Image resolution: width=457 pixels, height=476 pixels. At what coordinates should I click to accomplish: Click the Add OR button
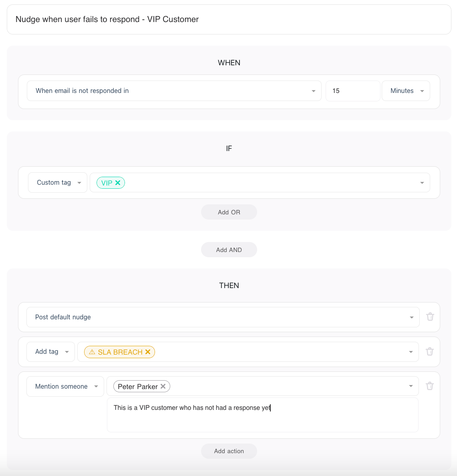[229, 212]
